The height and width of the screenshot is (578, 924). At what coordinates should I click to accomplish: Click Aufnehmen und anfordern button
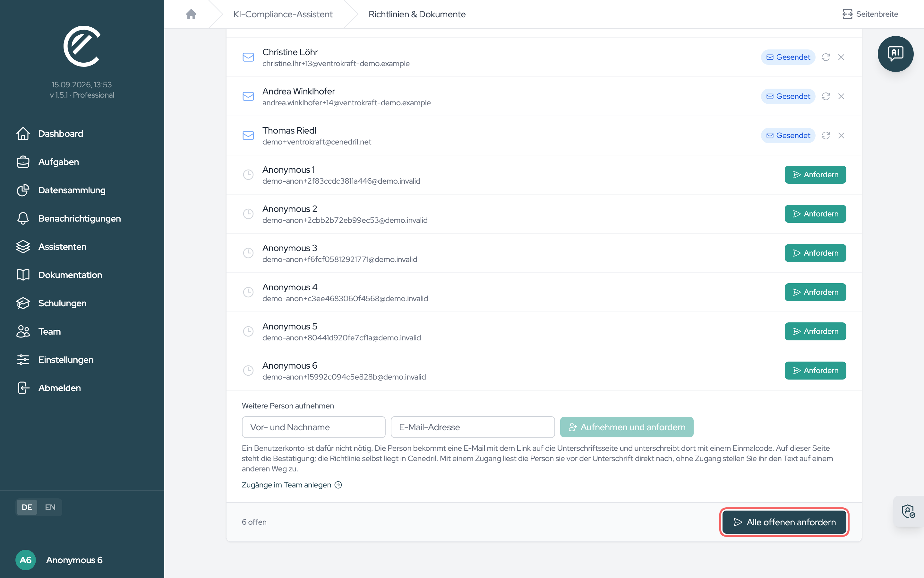pos(627,427)
